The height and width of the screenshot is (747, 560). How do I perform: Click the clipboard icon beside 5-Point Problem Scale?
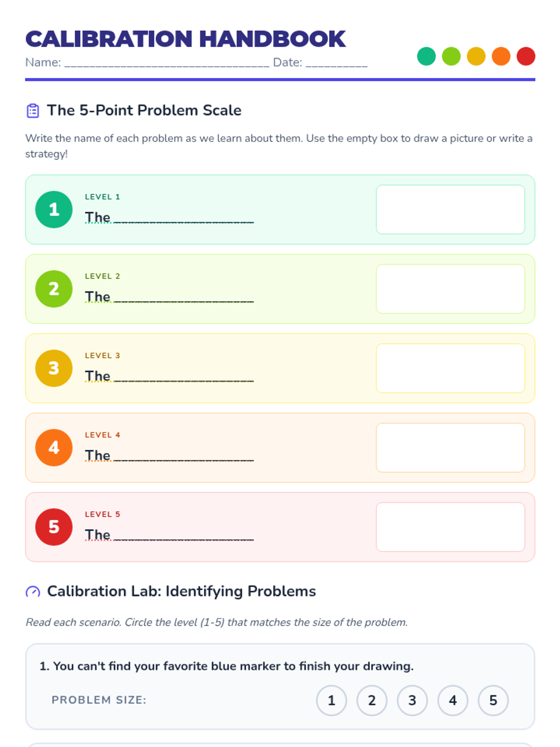click(x=33, y=111)
